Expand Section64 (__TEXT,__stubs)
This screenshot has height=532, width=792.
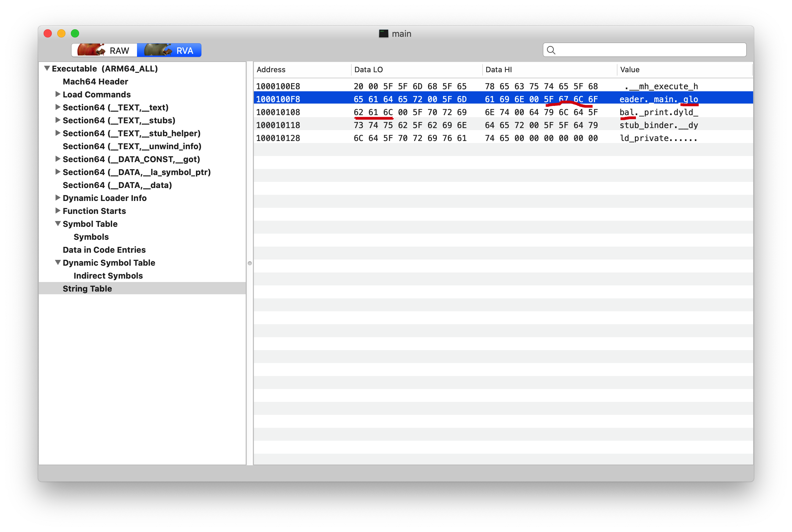(x=58, y=120)
